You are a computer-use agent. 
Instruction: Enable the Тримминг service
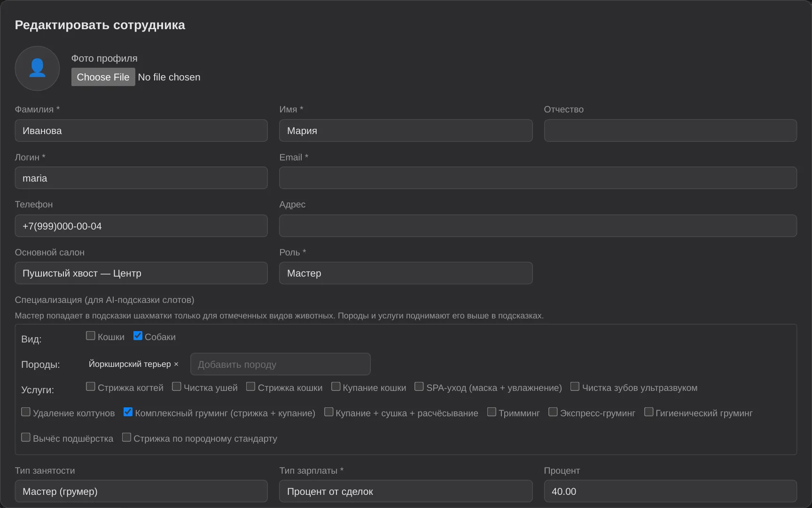click(x=492, y=412)
